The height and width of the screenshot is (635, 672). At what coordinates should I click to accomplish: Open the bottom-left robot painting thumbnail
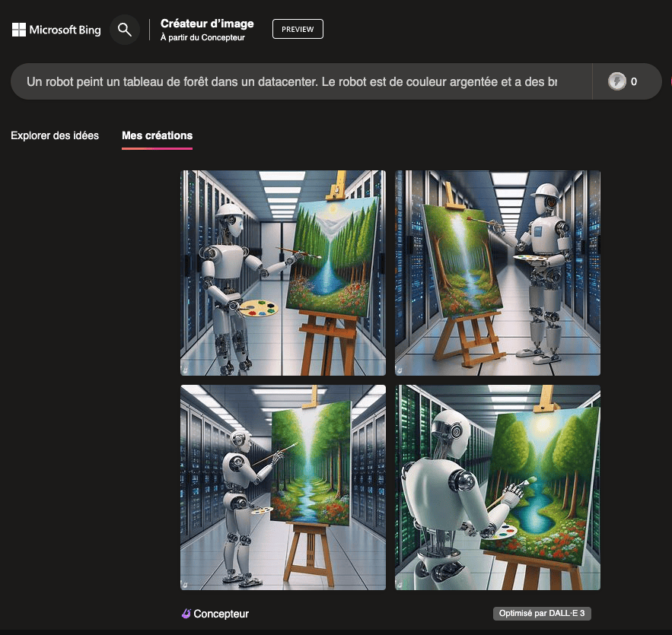[283, 487]
